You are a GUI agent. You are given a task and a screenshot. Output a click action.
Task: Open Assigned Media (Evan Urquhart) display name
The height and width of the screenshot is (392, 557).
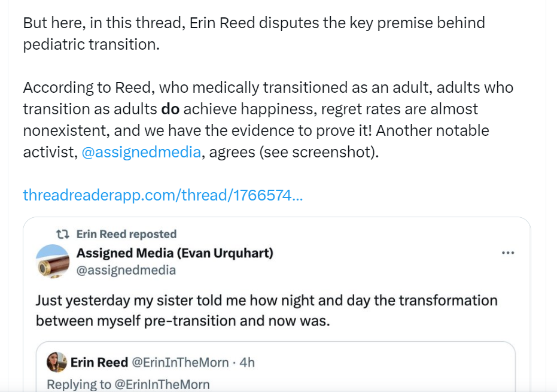[x=175, y=253]
